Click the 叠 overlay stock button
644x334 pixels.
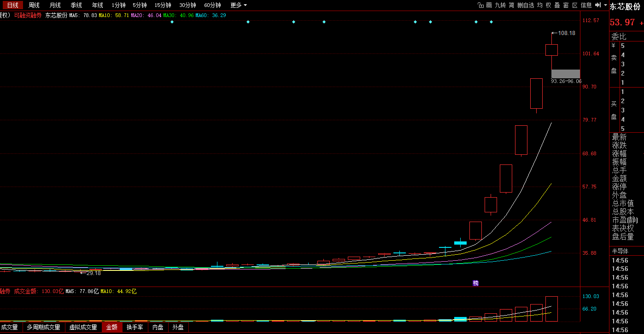click(557, 5)
